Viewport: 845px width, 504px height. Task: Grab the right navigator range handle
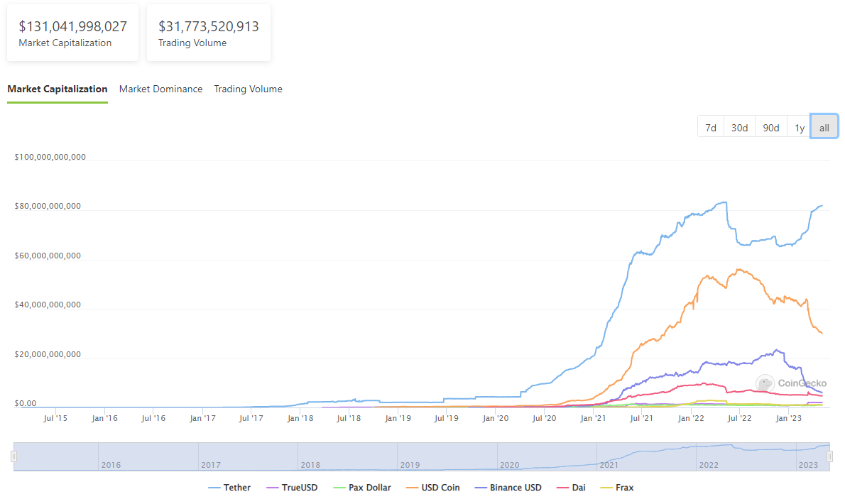tap(830, 456)
